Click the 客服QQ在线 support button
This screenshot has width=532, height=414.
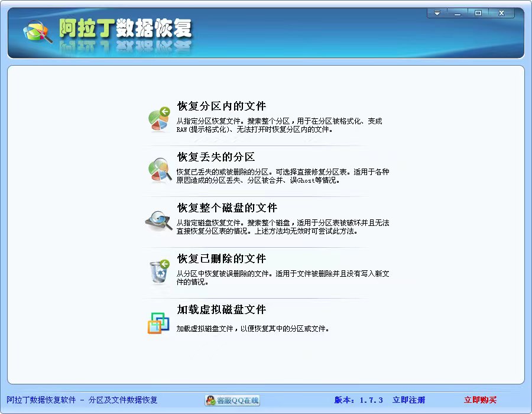point(232,400)
